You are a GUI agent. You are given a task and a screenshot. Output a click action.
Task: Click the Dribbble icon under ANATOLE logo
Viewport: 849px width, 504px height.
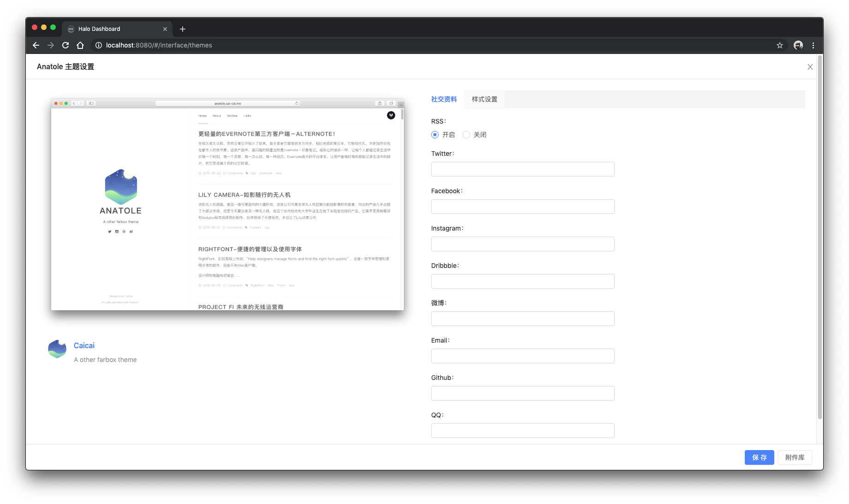click(x=124, y=231)
